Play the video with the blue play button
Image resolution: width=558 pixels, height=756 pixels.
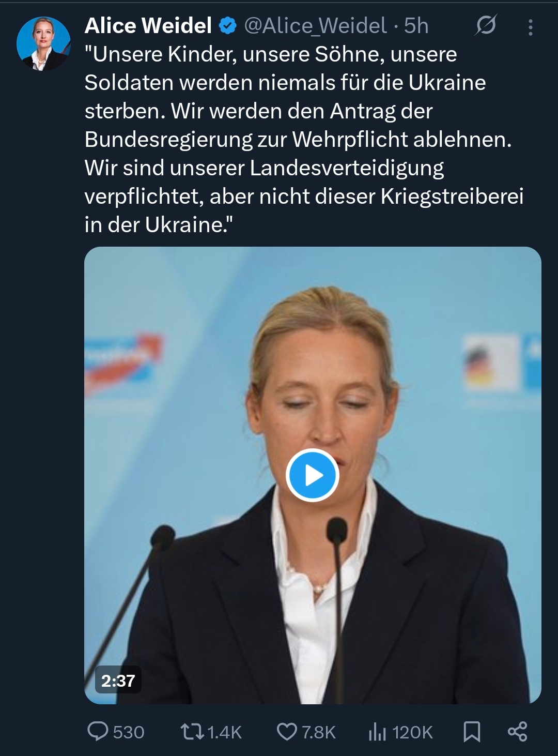[x=313, y=475]
